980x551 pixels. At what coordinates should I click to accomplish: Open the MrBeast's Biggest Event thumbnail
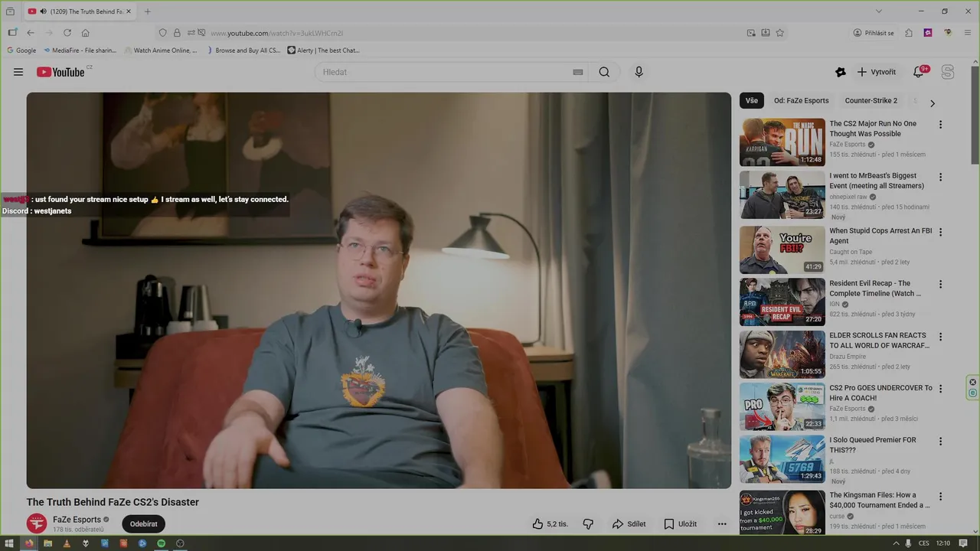pyautogui.click(x=782, y=194)
